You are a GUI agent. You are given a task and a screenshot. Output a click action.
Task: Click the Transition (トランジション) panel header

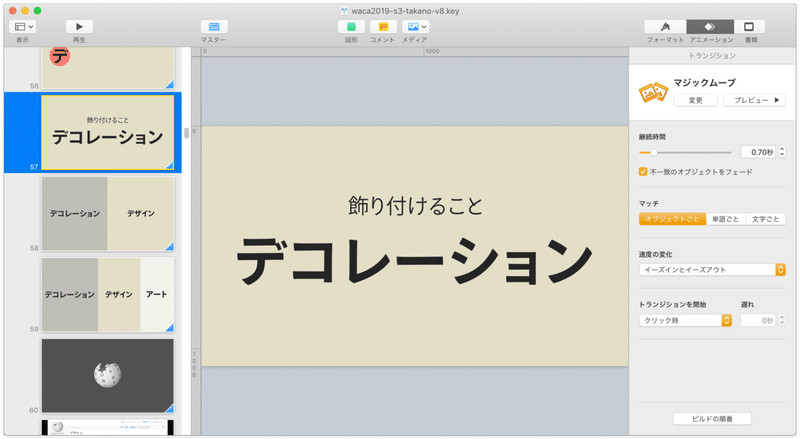(x=712, y=55)
